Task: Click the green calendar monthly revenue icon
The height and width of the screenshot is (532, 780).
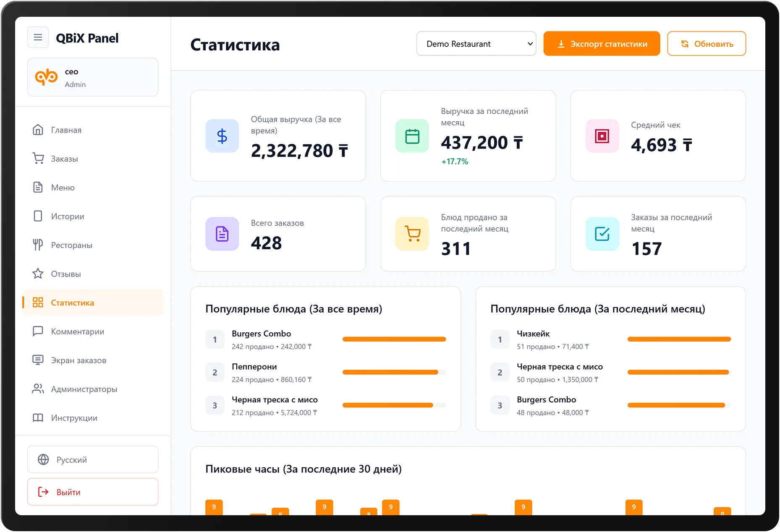Action: (x=412, y=136)
